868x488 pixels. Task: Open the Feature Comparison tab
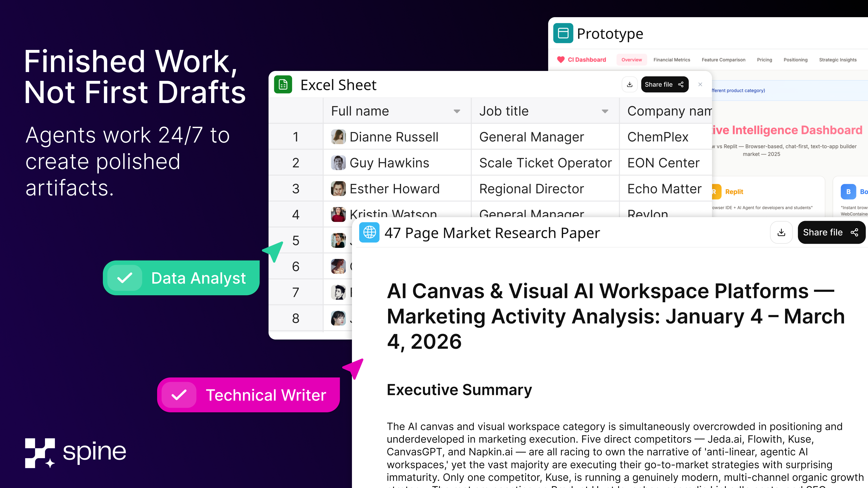723,60
